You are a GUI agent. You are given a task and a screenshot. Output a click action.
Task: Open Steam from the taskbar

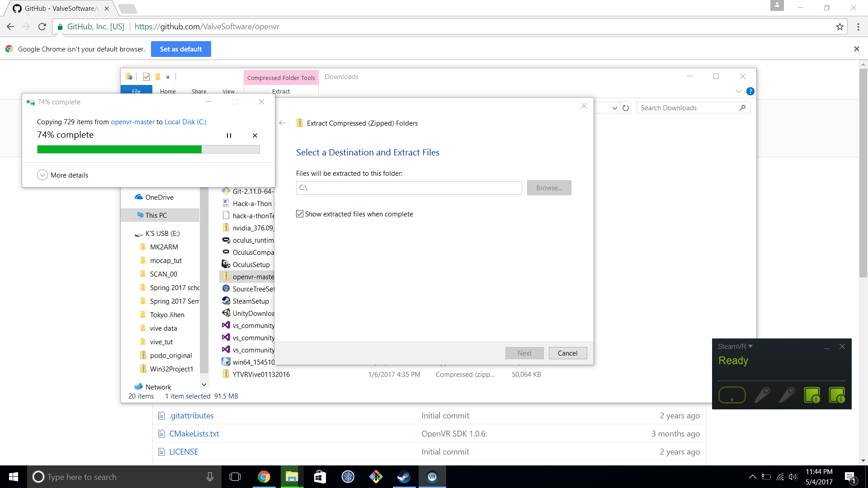coord(404,477)
